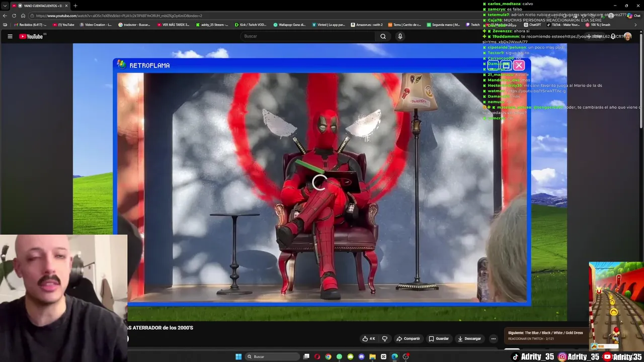Go back with the browser back arrow
The width and height of the screenshot is (644, 362).
[x=5, y=16]
